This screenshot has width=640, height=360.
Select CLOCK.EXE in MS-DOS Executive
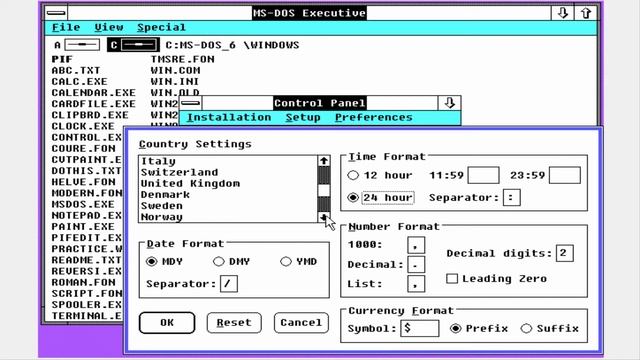pyautogui.click(x=83, y=126)
